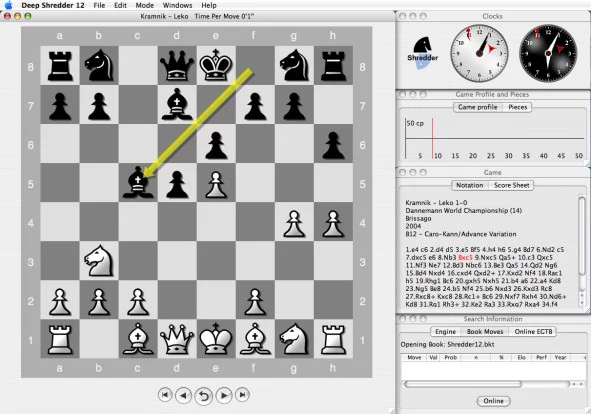Jump to the end of the game
Image resolution: width=591 pixels, height=414 pixels.
point(242,395)
